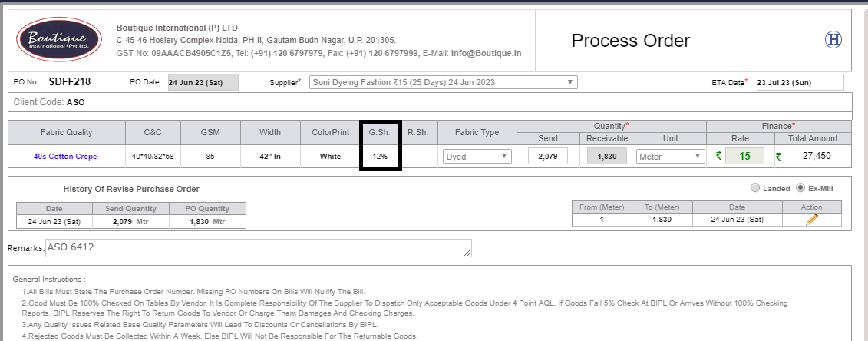Click the Process Order title
The width and height of the screenshot is (868, 341).
click(x=631, y=41)
